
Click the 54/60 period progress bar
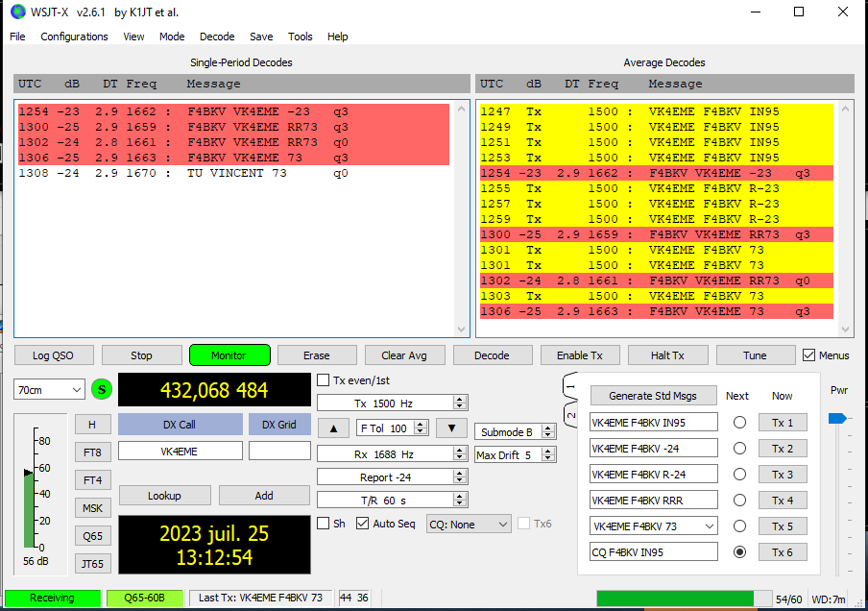click(684, 599)
